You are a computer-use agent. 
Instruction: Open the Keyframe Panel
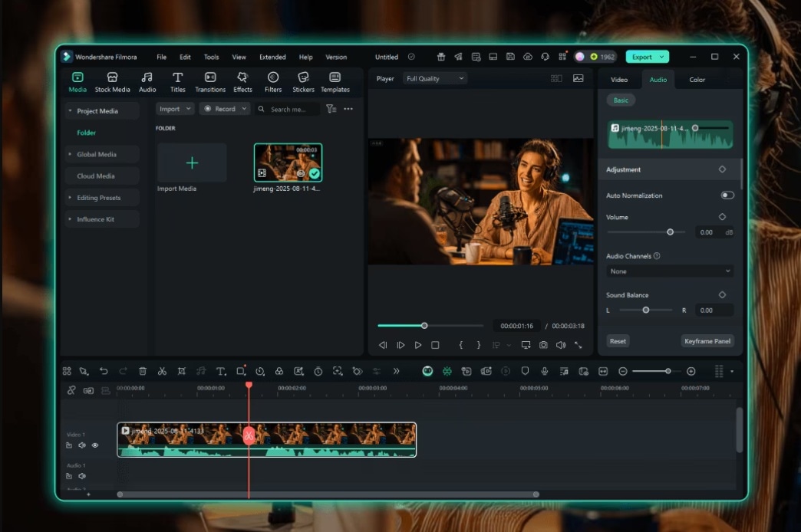[707, 341]
